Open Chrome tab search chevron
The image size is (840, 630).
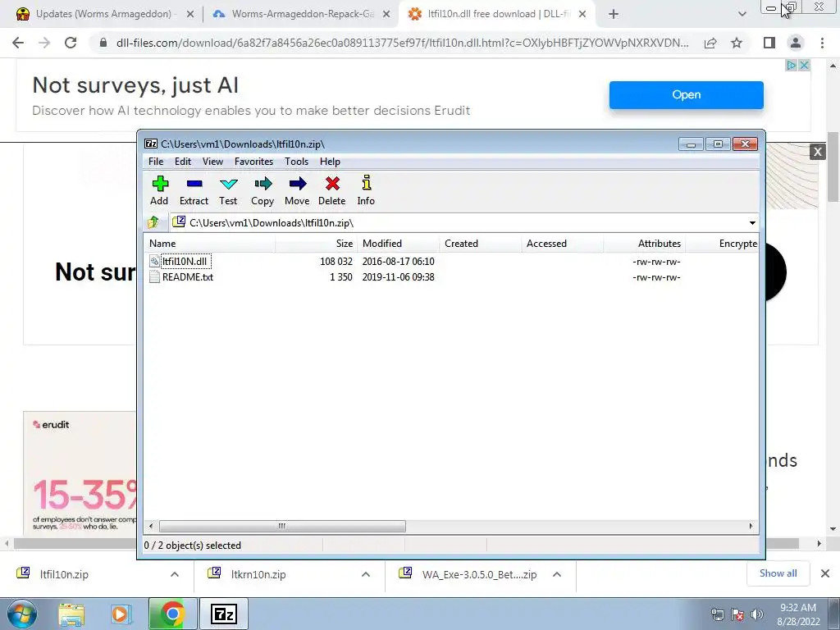pos(742,14)
